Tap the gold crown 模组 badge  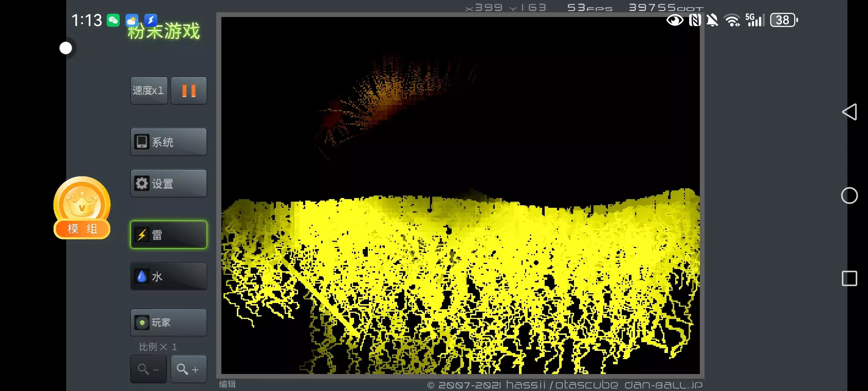point(82,208)
